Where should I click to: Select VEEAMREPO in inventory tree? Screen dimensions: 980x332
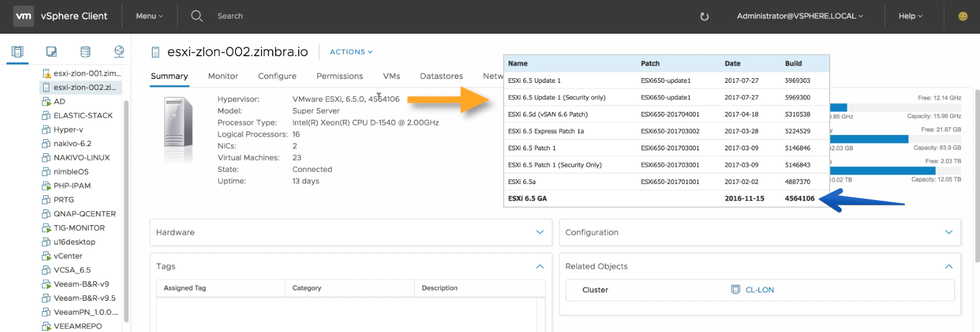point(78,326)
